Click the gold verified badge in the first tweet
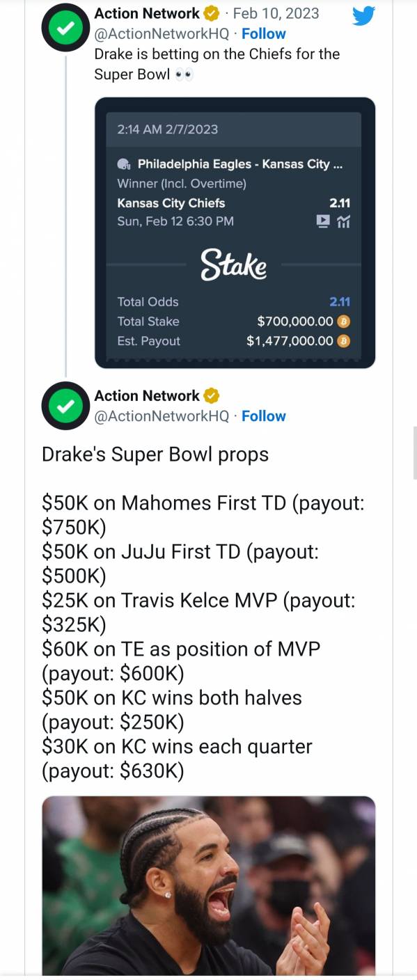Viewport: 417px width, 980px height. (x=212, y=13)
